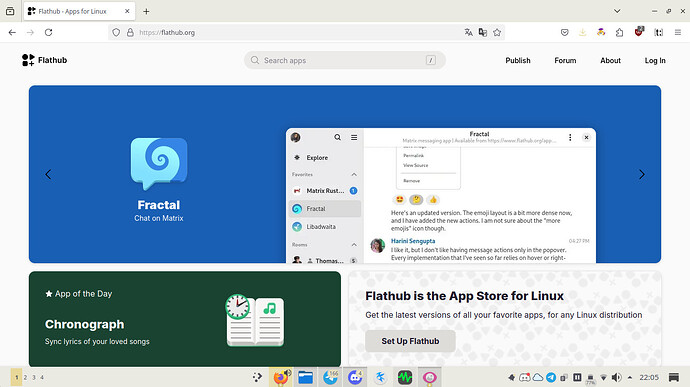Close the Flathub browser tab
The image size is (690, 387).
tap(127, 11)
